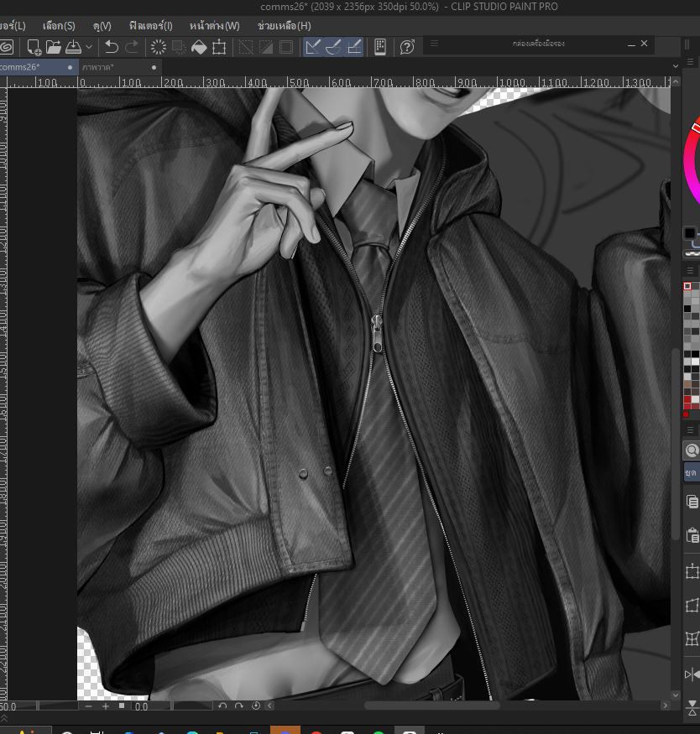
Task: Save the current document
Action: click(x=73, y=47)
